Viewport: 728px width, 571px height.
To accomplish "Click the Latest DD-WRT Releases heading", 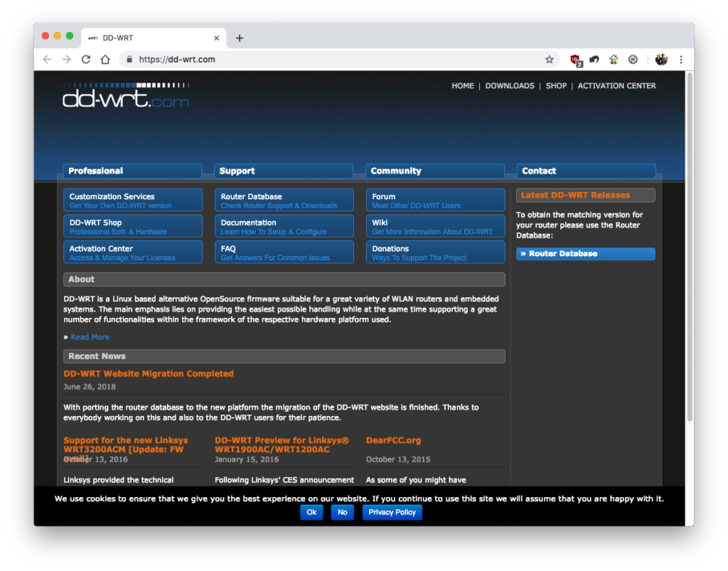I will click(586, 196).
